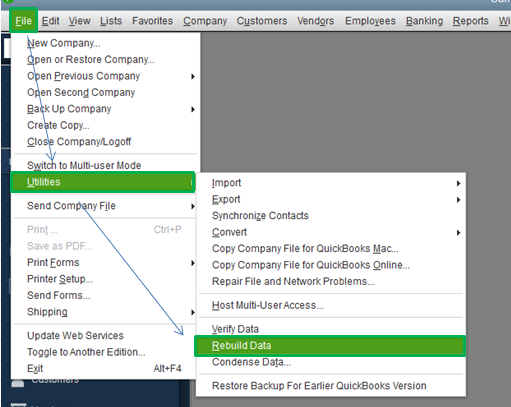Select Restore Backup For Earlier QuickBooks Version
This screenshot has height=407, width=511.
[x=319, y=386]
